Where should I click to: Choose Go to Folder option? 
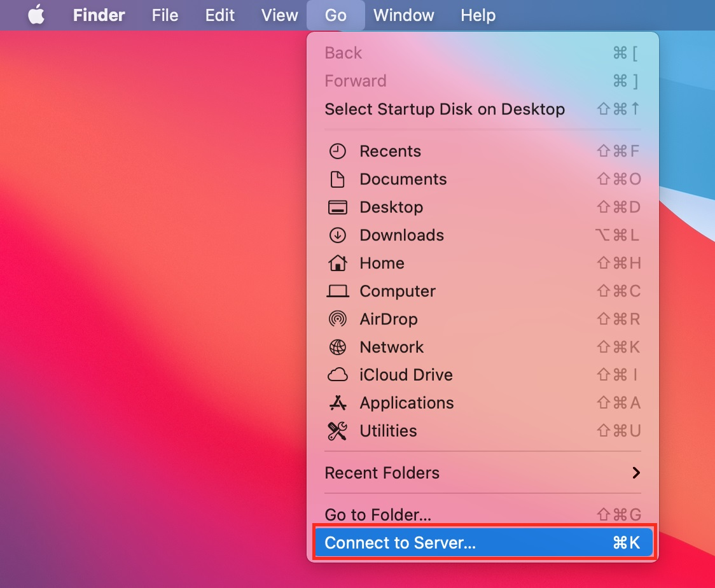pos(378,514)
